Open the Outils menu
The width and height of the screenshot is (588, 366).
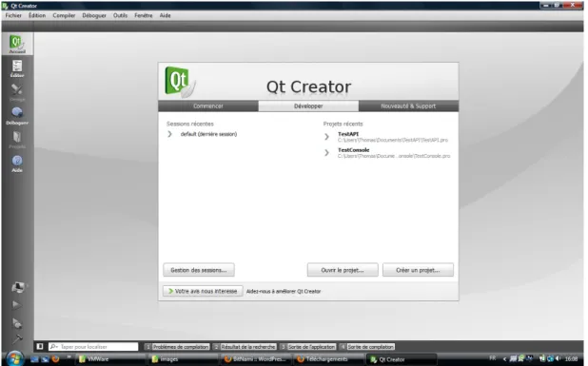click(x=121, y=15)
